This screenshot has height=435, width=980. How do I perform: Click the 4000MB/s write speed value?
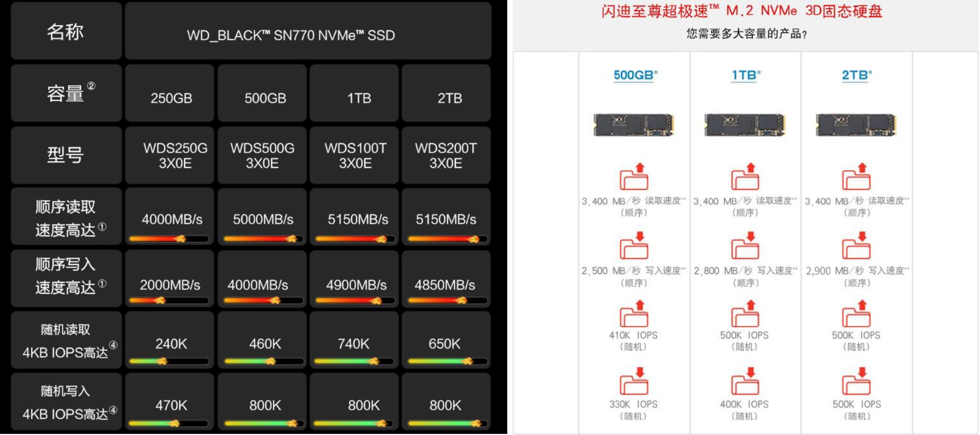[x=258, y=285]
